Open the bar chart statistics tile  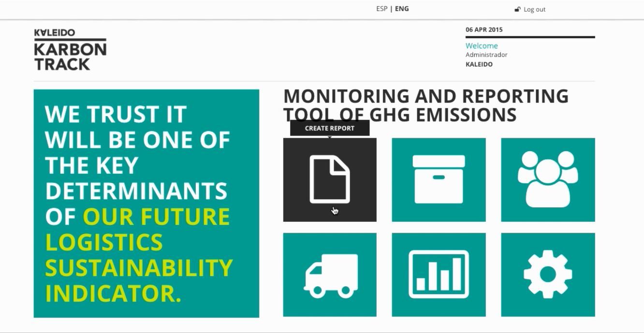[x=439, y=275]
